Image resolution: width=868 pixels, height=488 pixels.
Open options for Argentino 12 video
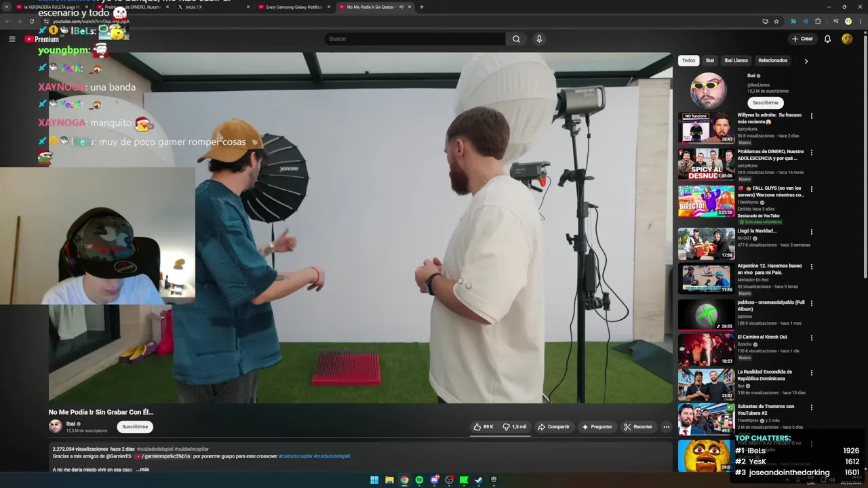pyautogui.click(x=811, y=266)
